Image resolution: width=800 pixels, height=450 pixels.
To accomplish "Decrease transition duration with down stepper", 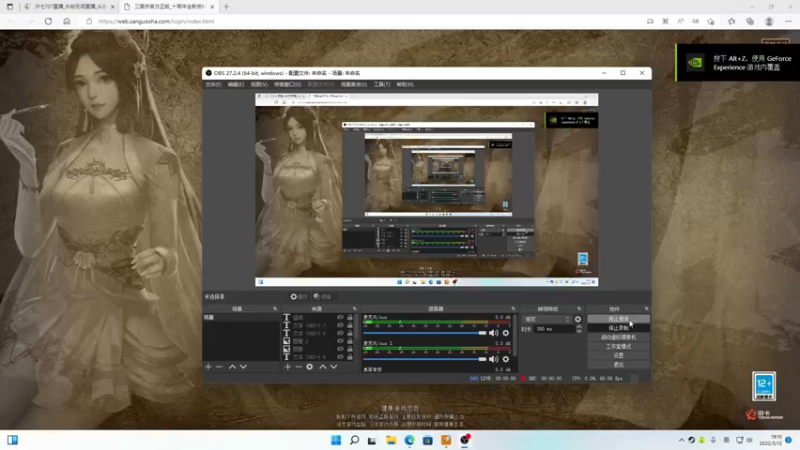I will click(579, 332).
